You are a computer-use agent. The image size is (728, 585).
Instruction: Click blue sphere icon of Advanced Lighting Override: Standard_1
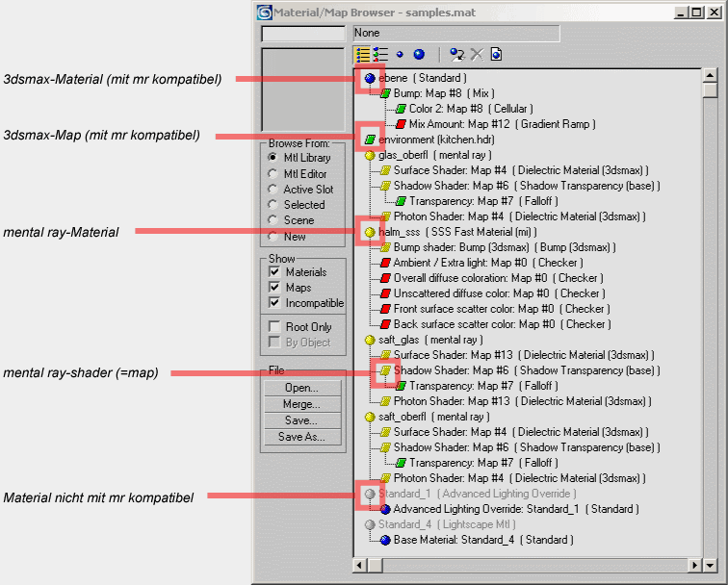pos(385,509)
